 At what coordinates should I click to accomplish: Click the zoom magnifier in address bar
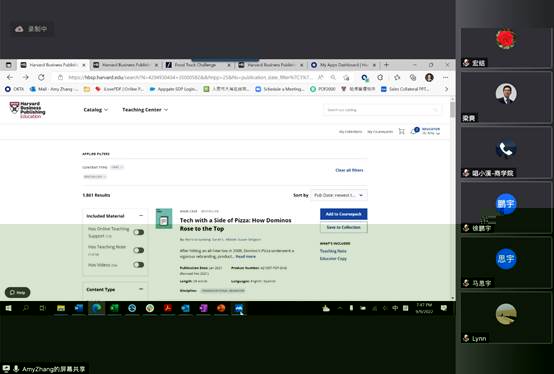tap(333, 77)
